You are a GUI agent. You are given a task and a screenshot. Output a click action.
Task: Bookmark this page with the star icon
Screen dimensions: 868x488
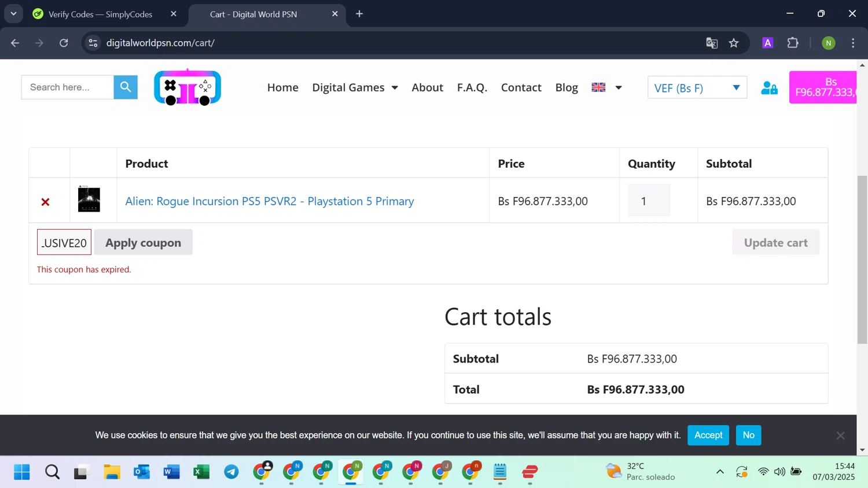(734, 43)
